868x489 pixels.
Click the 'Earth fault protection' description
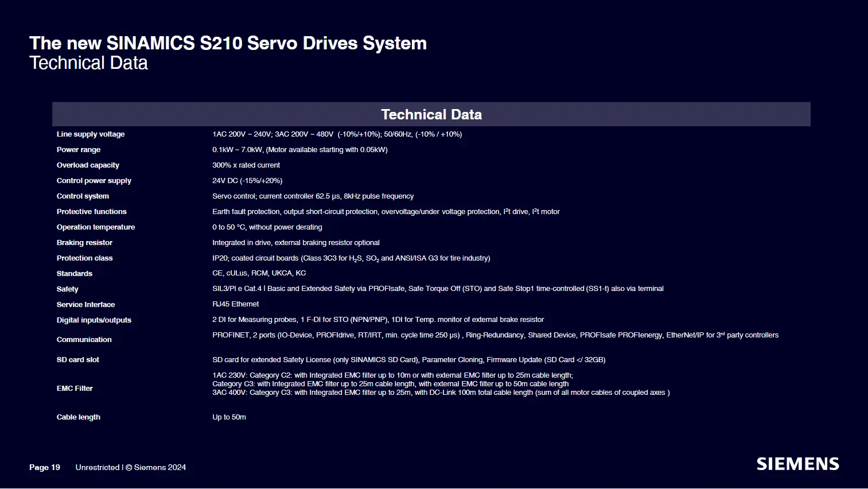click(386, 212)
